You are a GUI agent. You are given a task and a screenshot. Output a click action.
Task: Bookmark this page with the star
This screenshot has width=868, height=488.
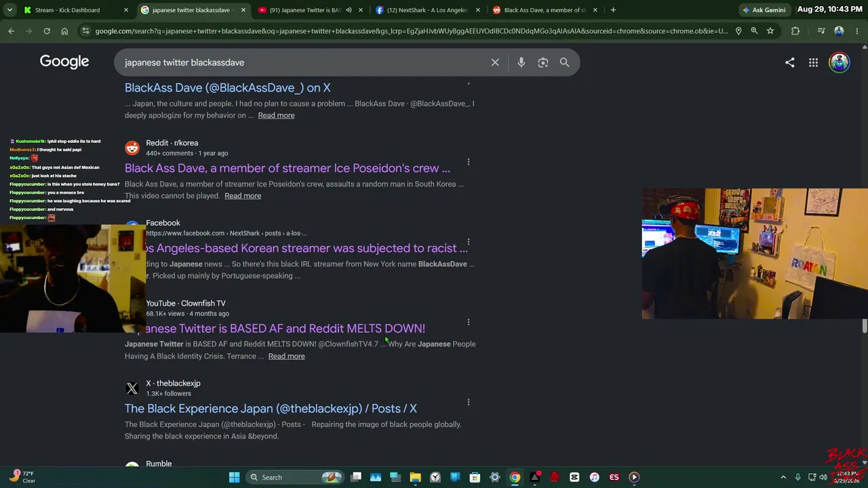click(x=770, y=30)
